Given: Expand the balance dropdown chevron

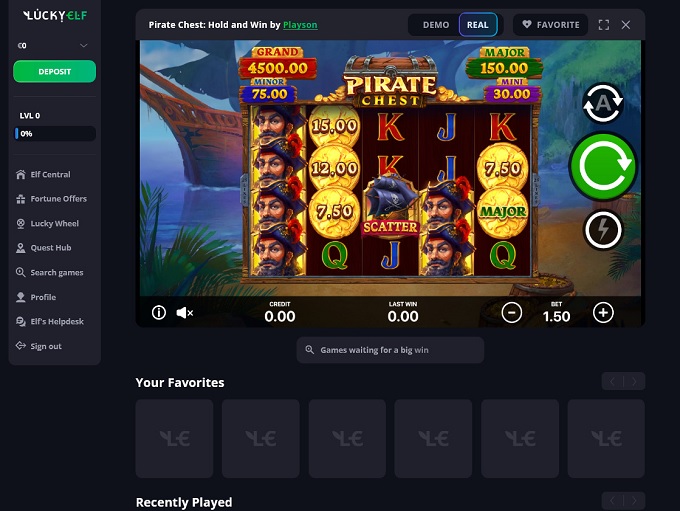Looking at the screenshot, I should point(84,46).
